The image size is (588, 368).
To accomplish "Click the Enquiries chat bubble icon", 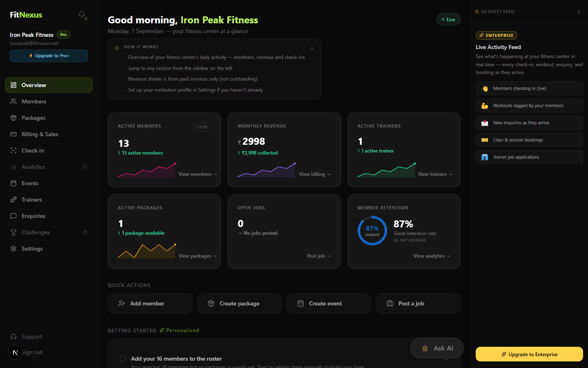I will point(13,216).
